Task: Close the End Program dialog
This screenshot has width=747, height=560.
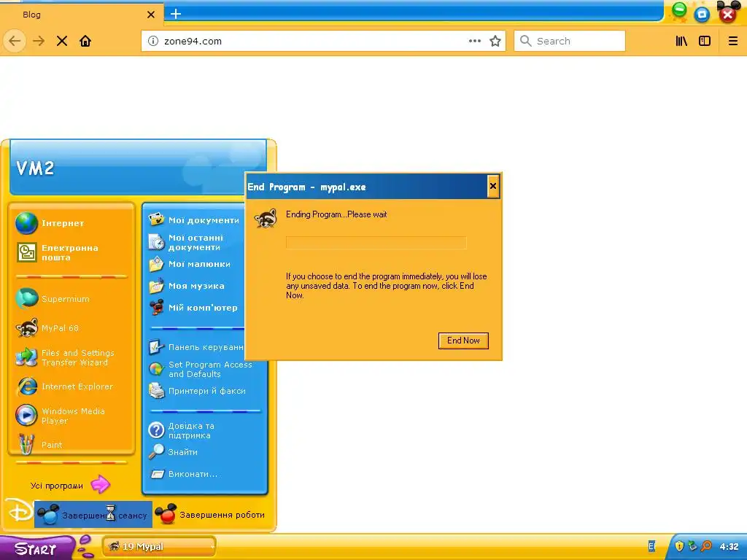Action: pos(493,186)
